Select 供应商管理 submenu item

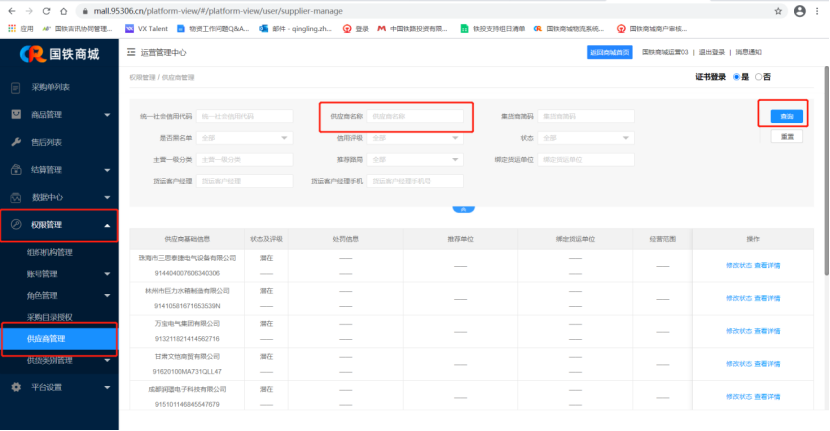tap(59, 339)
